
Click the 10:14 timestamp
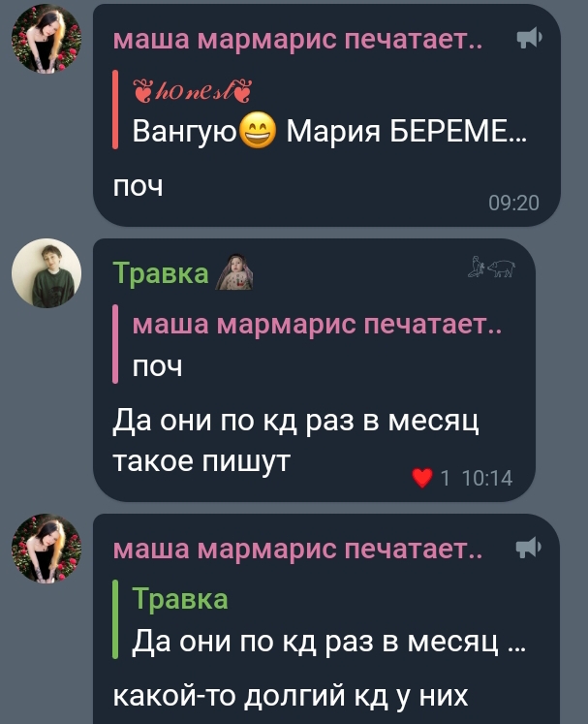point(486,479)
